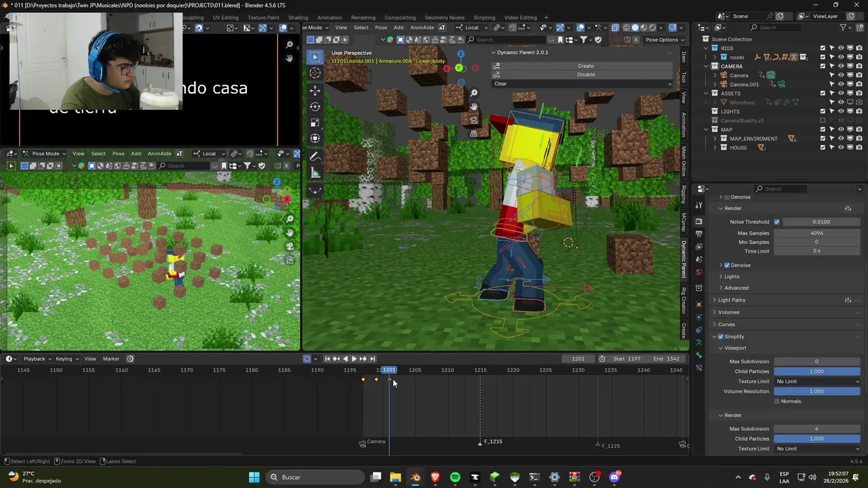This screenshot has width=868, height=488.
Task: Toggle camera view icon in main viewport
Action: 474,120
